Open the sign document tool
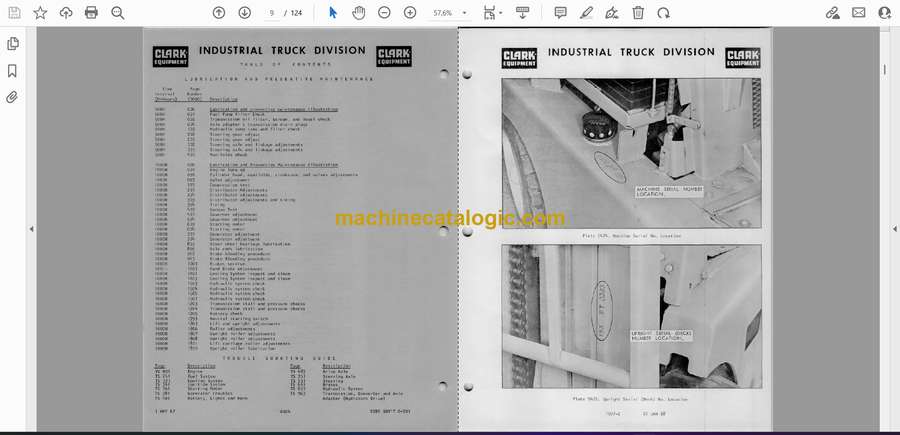The height and width of the screenshot is (435, 900). (612, 13)
